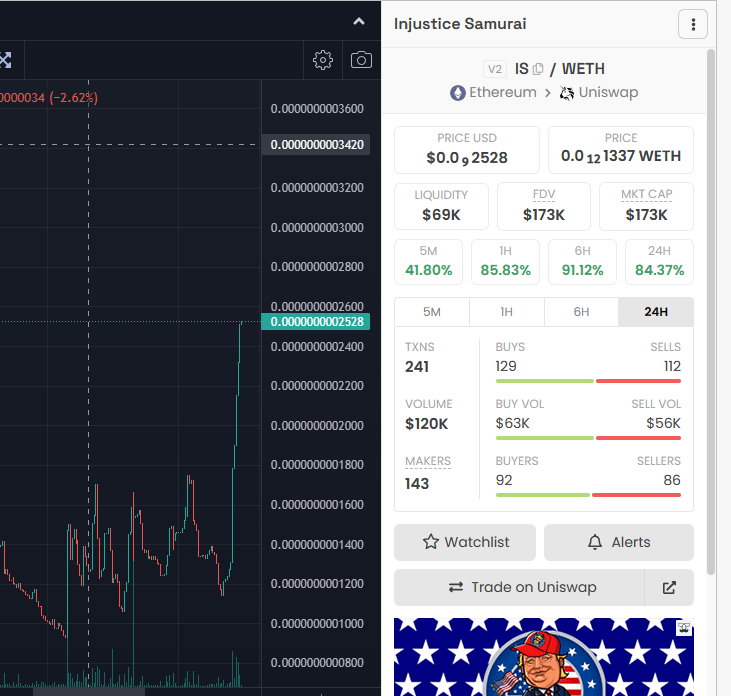Click the BUY VOL $63K value
731x696 pixels.
coord(512,423)
